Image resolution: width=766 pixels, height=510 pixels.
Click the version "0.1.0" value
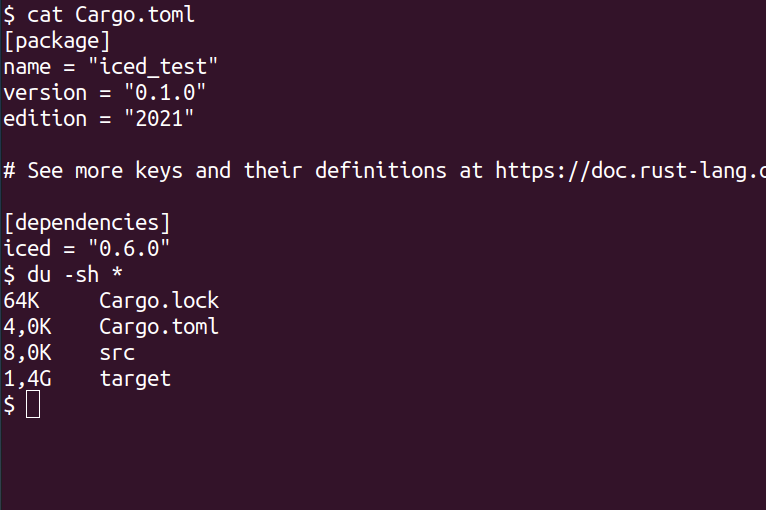pos(165,92)
